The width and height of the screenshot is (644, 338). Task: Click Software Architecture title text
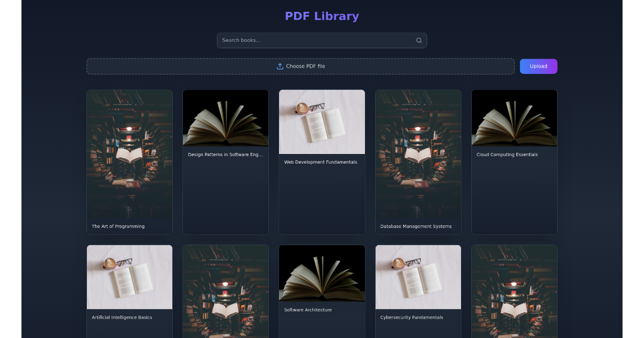[x=308, y=310]
